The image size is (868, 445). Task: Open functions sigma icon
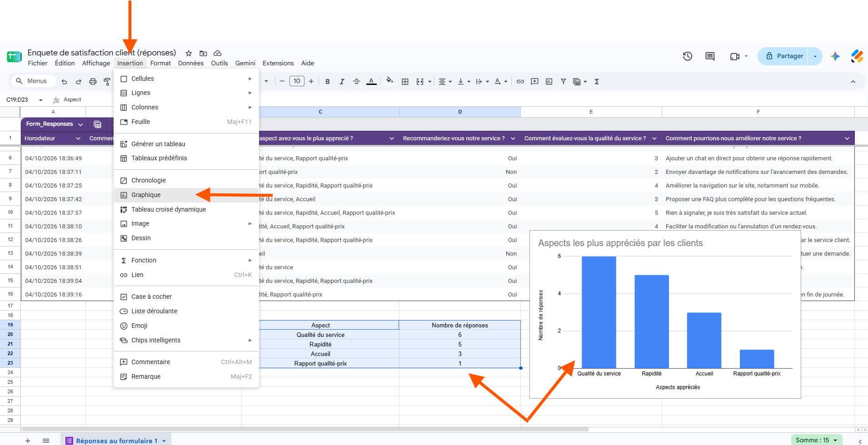597,82
